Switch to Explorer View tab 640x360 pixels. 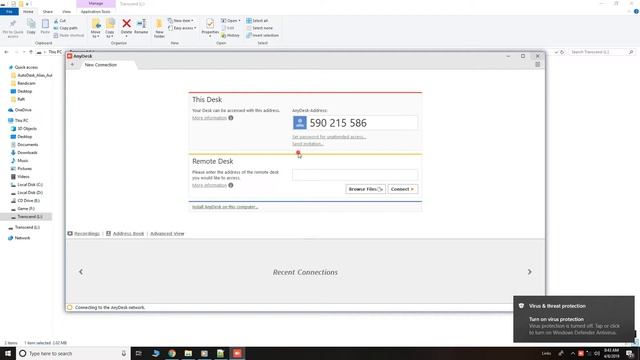66,11
